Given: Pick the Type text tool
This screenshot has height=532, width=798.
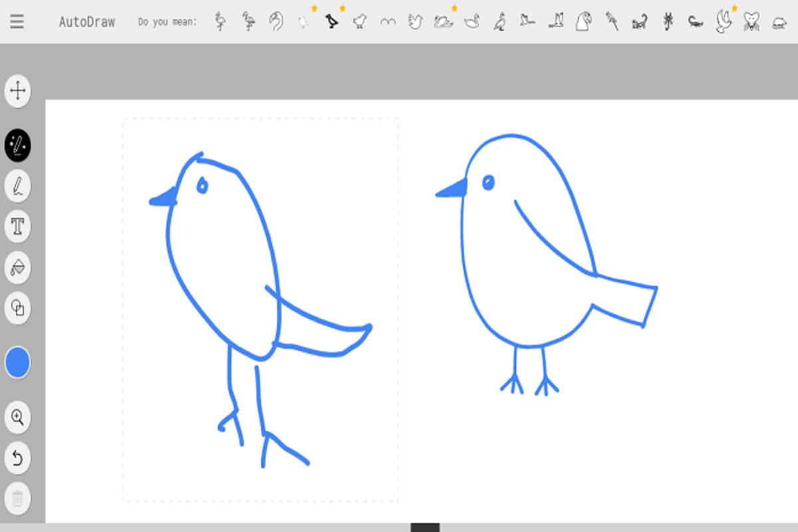Looking at the screenshot, I should [x=18, y=227].
